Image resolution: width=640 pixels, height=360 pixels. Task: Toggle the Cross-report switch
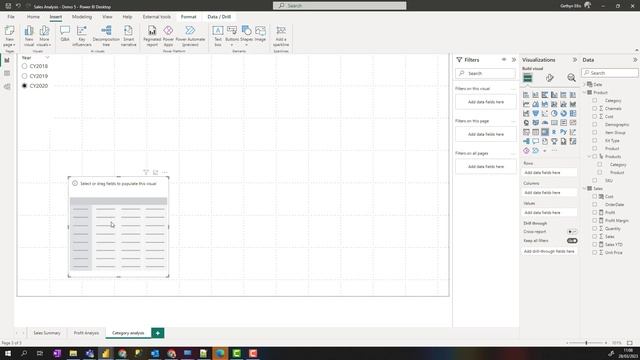(572, 232)
